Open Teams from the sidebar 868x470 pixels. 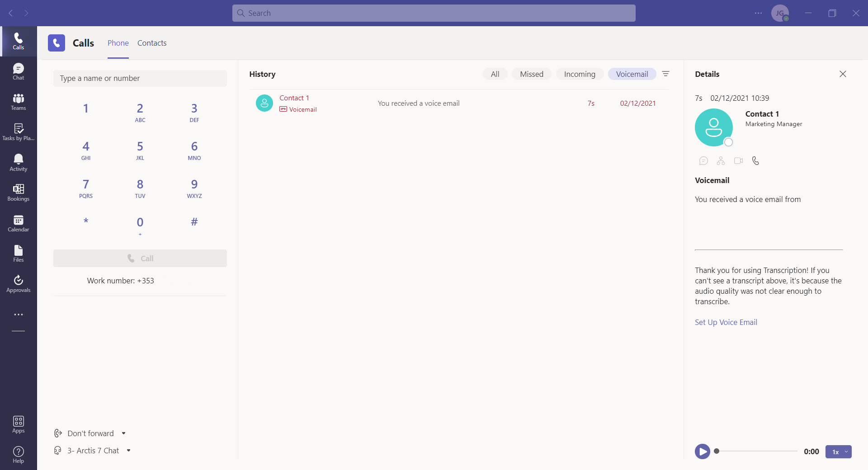19,102
